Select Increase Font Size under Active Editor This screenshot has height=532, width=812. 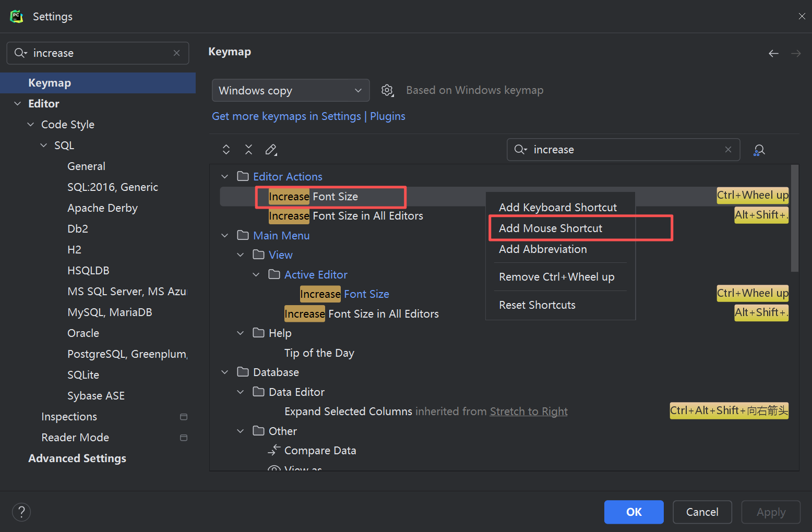pyautogui.click(x=344, y=294)
